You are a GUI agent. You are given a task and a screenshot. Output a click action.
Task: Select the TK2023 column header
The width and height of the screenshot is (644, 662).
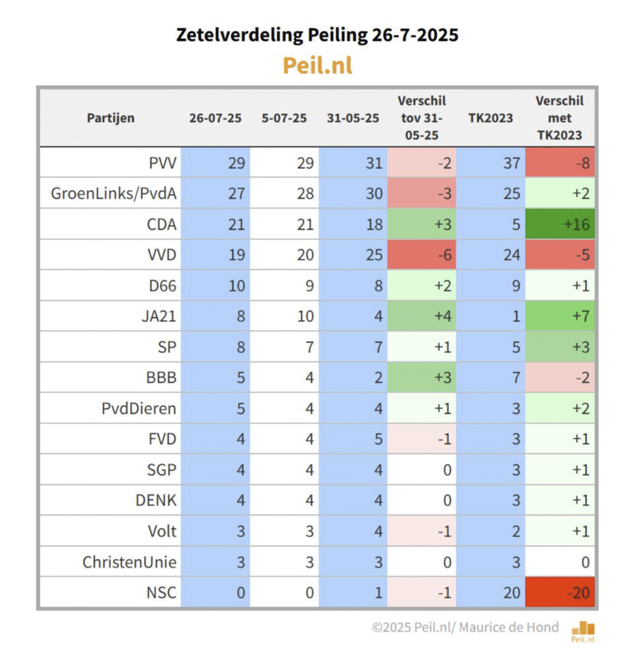[491, 118]
